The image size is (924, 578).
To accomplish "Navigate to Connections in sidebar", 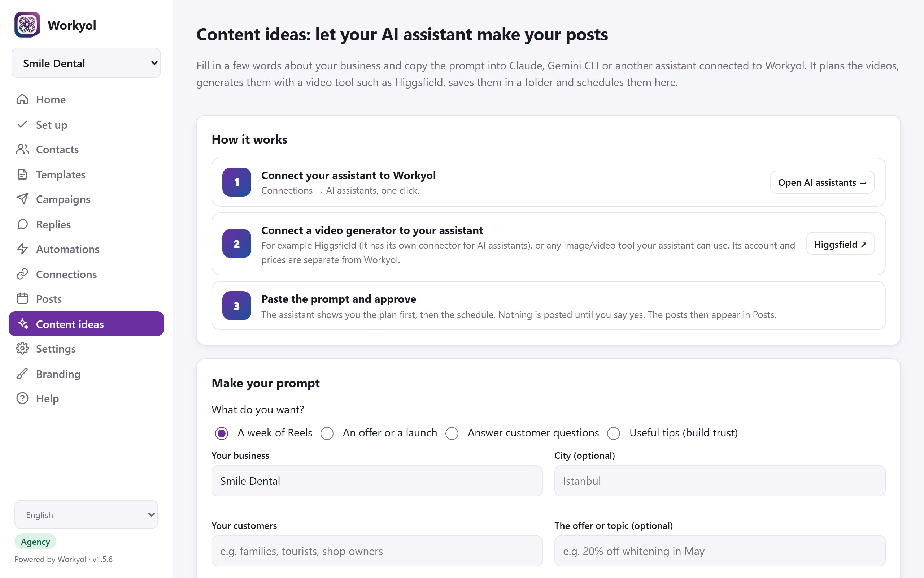I will pyautogui.click(x=86, y=274).
